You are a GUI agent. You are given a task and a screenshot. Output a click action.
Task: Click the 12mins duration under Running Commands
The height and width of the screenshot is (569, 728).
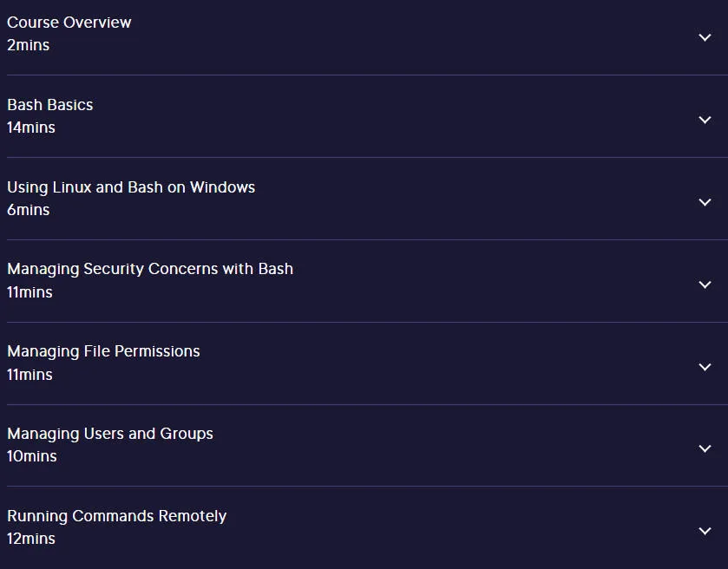tap(31, 539)
